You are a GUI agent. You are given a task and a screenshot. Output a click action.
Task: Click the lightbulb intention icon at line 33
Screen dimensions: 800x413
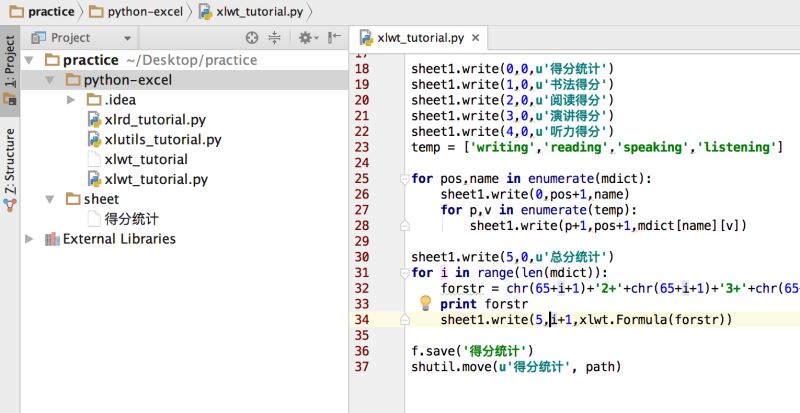point(425,303)
